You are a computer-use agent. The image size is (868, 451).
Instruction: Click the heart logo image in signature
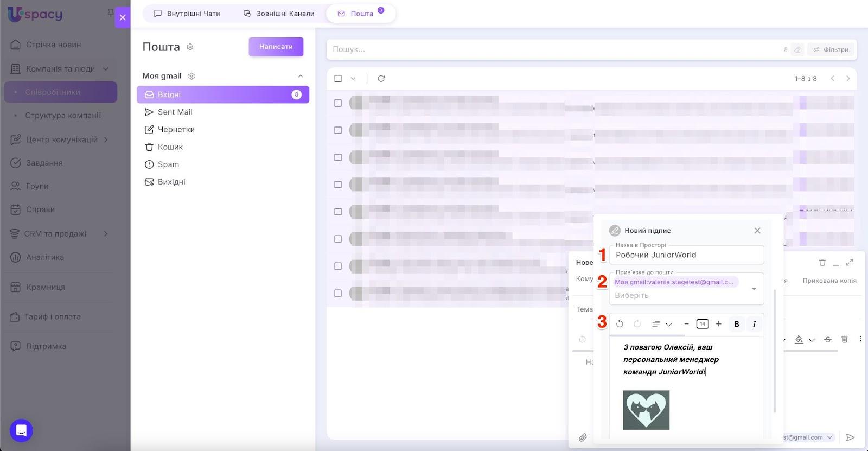click(646, 410)
